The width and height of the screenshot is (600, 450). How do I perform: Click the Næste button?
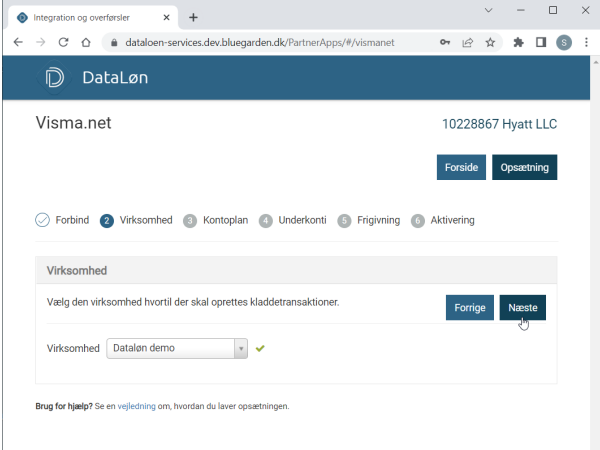tap(523, 308)
